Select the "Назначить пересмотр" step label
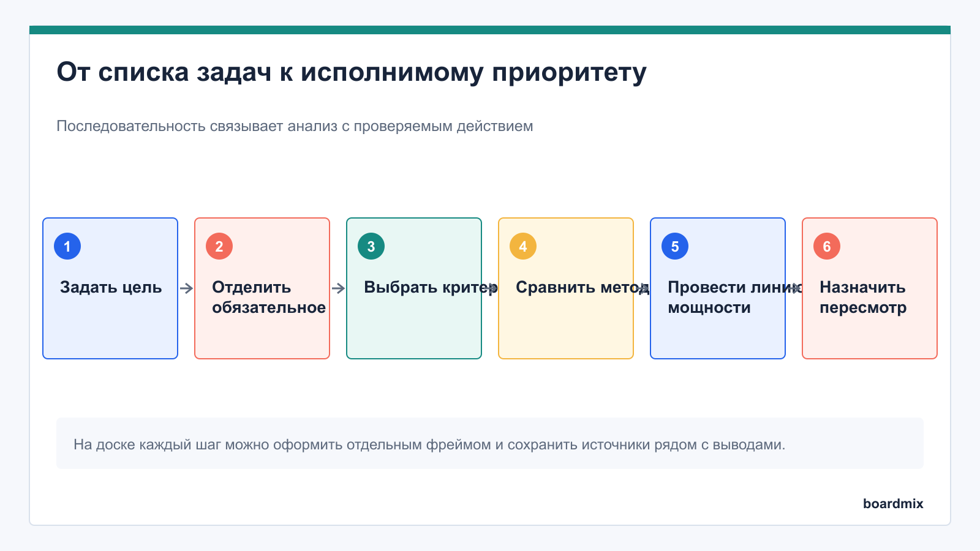 863,297
